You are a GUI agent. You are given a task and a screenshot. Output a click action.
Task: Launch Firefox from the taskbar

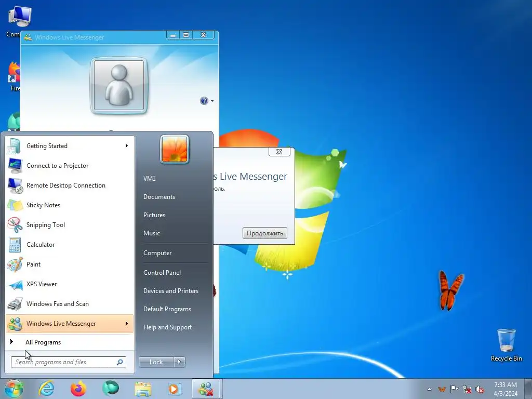pyautogui.click(x=78, y=389)
